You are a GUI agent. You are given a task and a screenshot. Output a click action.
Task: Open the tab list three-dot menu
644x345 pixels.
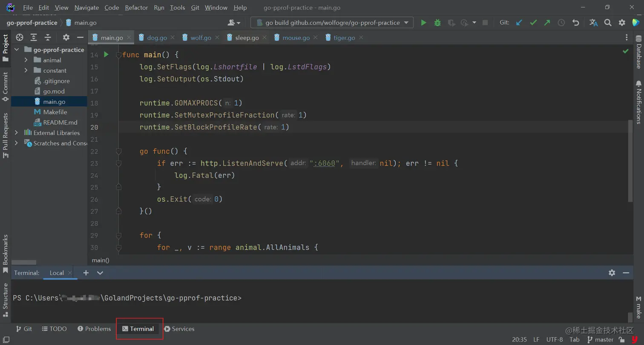coord(627,37)
